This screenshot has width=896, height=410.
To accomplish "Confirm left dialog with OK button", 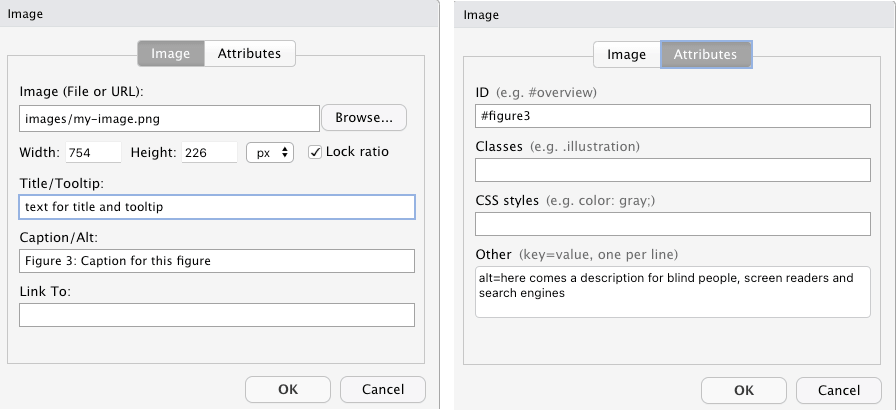I will (288, 389).
